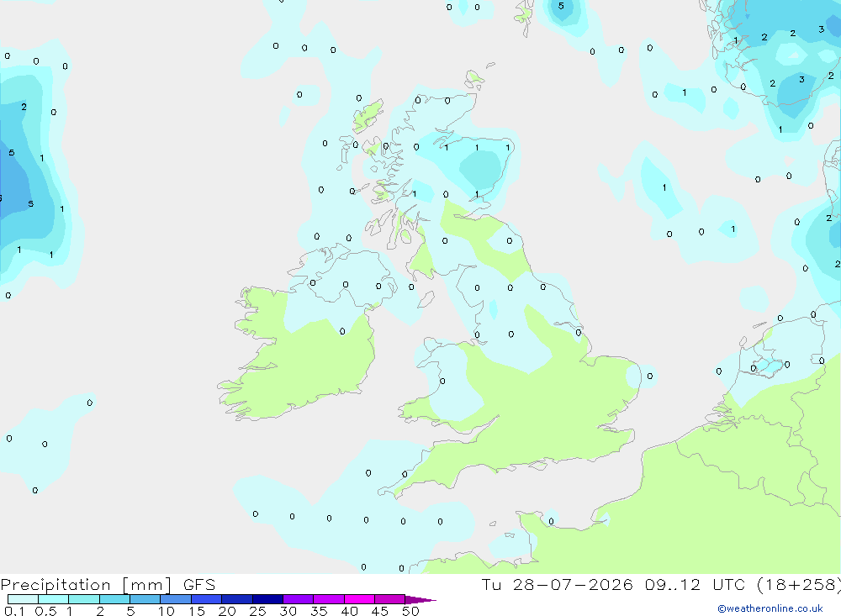The height and width of the screenshot is (616, 841).
Task: Click the purple arrow tip above 50 mm
Action: (420, 599)
